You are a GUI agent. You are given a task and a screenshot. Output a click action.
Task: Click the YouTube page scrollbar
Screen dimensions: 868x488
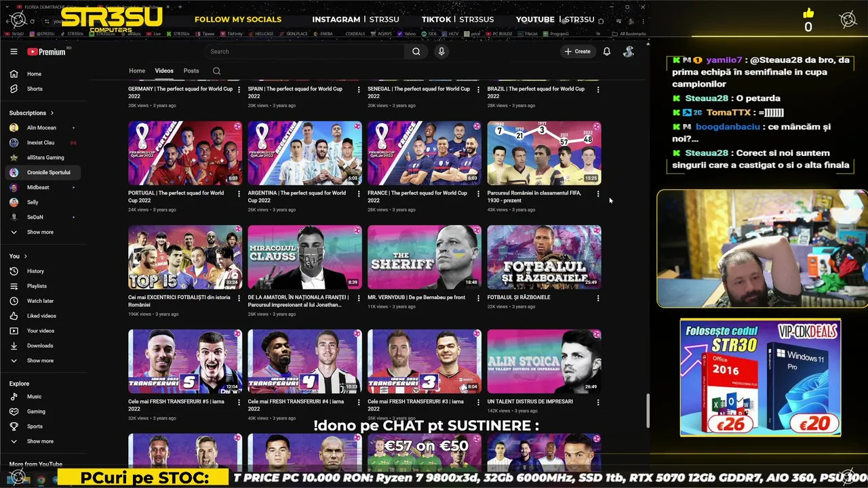(648, 411)
